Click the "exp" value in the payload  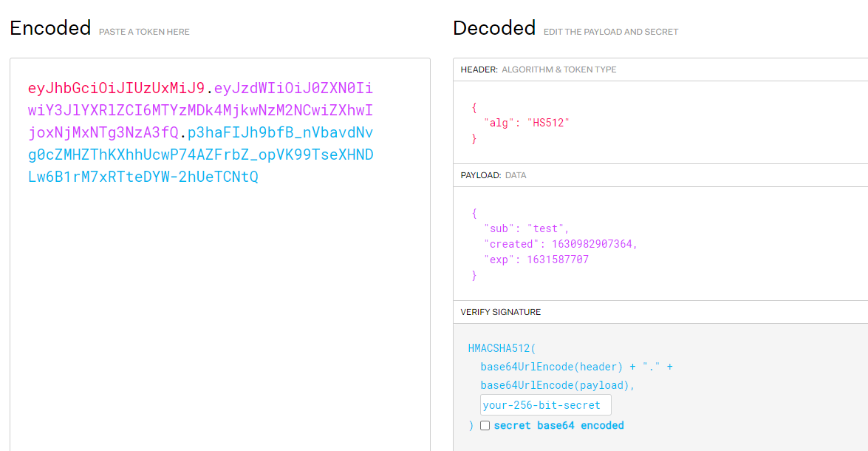557,260
